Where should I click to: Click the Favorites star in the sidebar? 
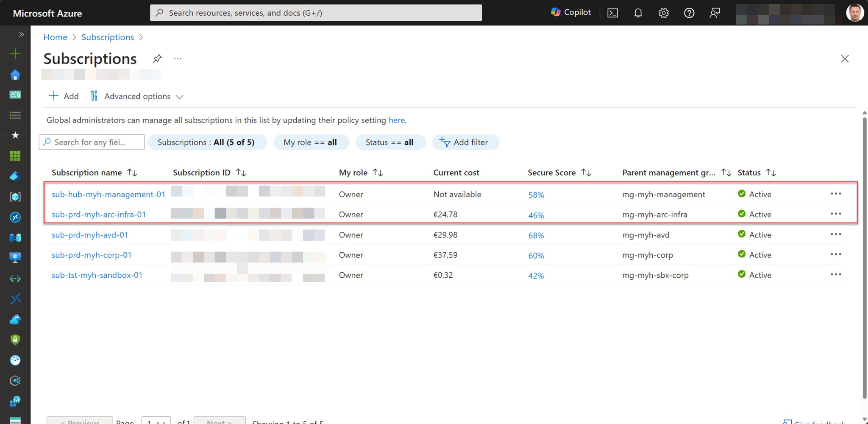(x=15, y=135)
